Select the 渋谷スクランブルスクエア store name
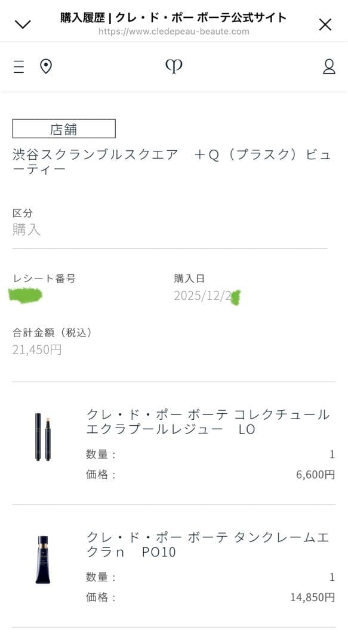 pos(119,153)
